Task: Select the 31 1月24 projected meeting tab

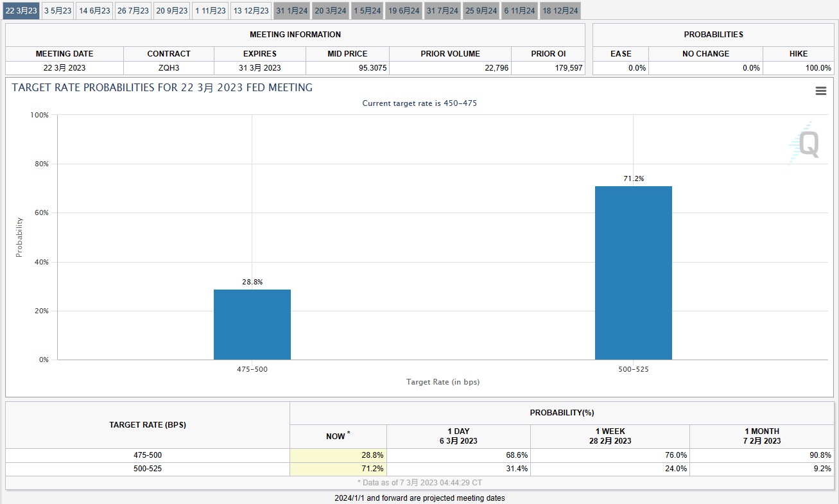Action: click(x=292, y=10)
